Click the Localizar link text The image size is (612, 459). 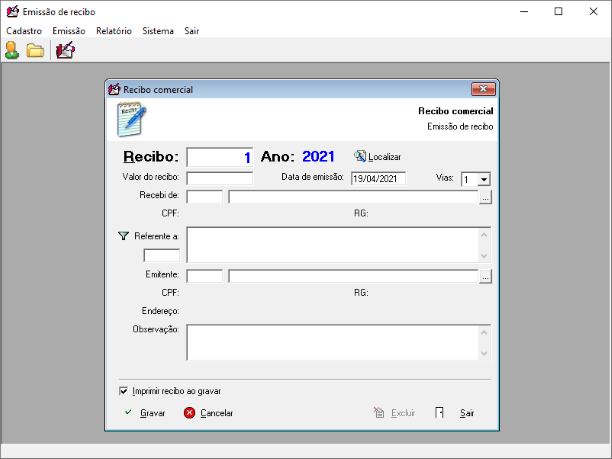pyautogui.click(x=384, y=157)
